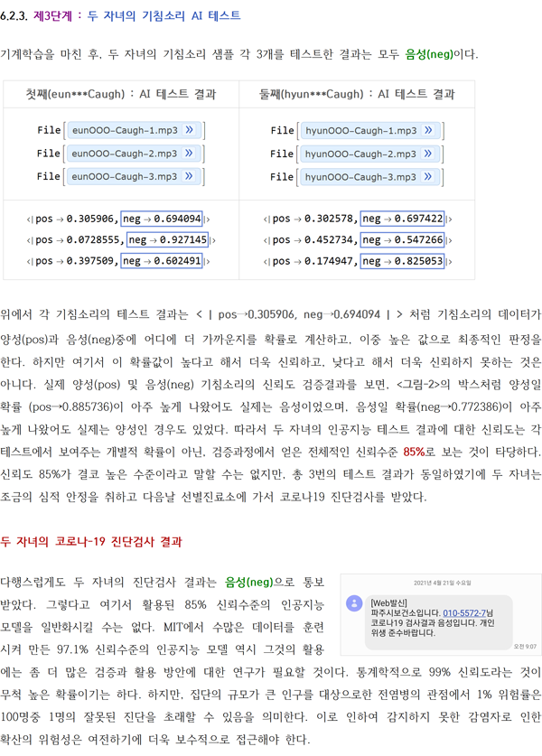Click the » icon next to hyunOOO-Caugh-2.mp3
The width and height of the screenshot is (542, 756).
click(427, 154)
